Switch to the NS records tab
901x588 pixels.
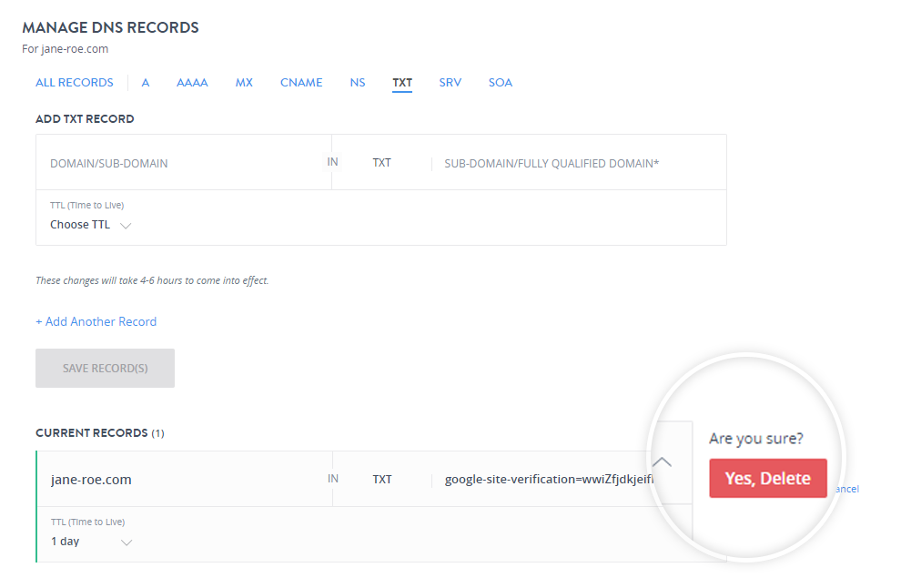pos(358,82)
